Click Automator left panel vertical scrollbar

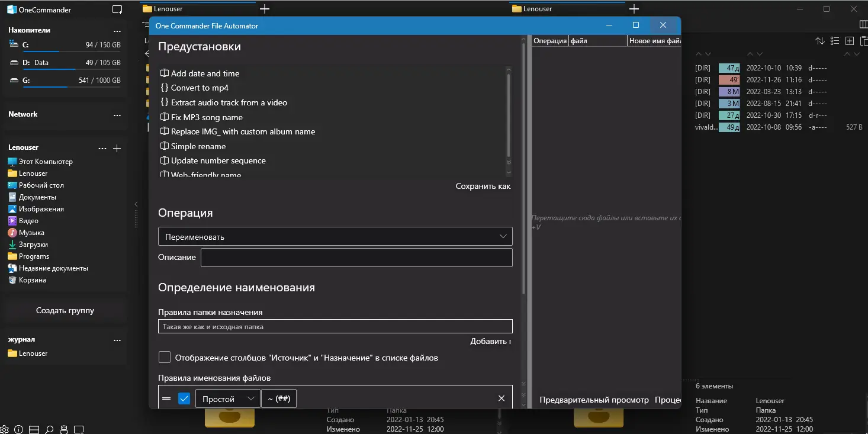click(523, 169)
